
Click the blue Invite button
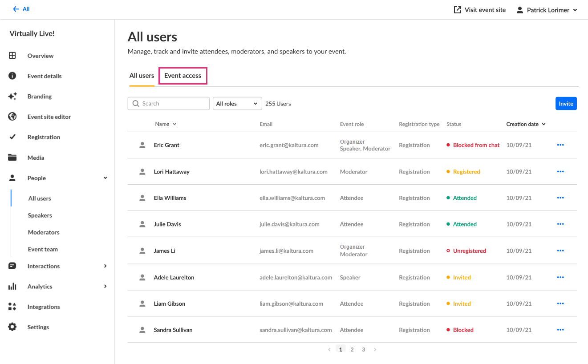click(566, 104)
